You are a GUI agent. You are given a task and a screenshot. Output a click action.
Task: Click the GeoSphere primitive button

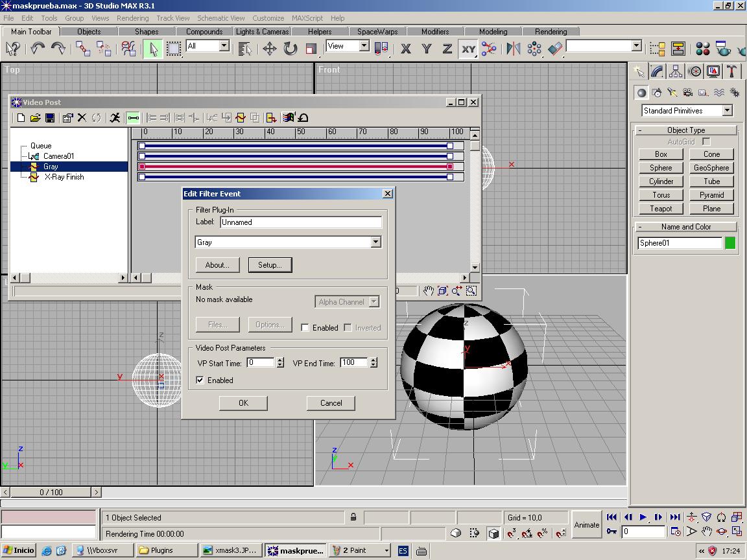click(x=711, y=168)
